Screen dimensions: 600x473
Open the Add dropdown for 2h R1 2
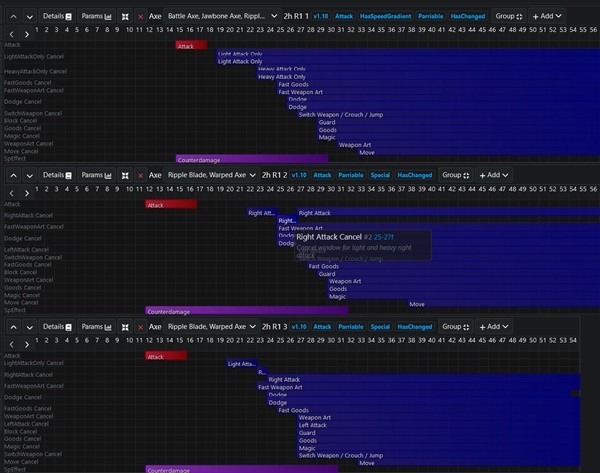[x=492, y=174]
